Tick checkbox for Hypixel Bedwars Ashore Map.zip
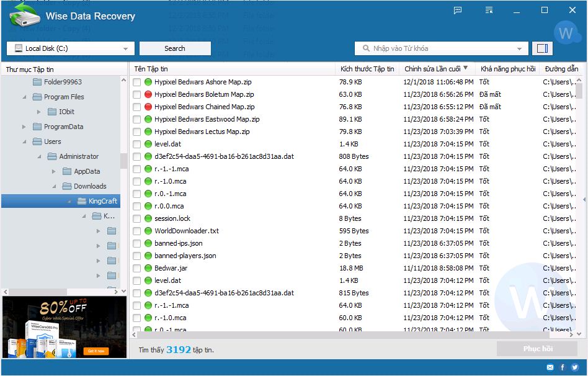 pyautogui.click(x=137, y=82)
